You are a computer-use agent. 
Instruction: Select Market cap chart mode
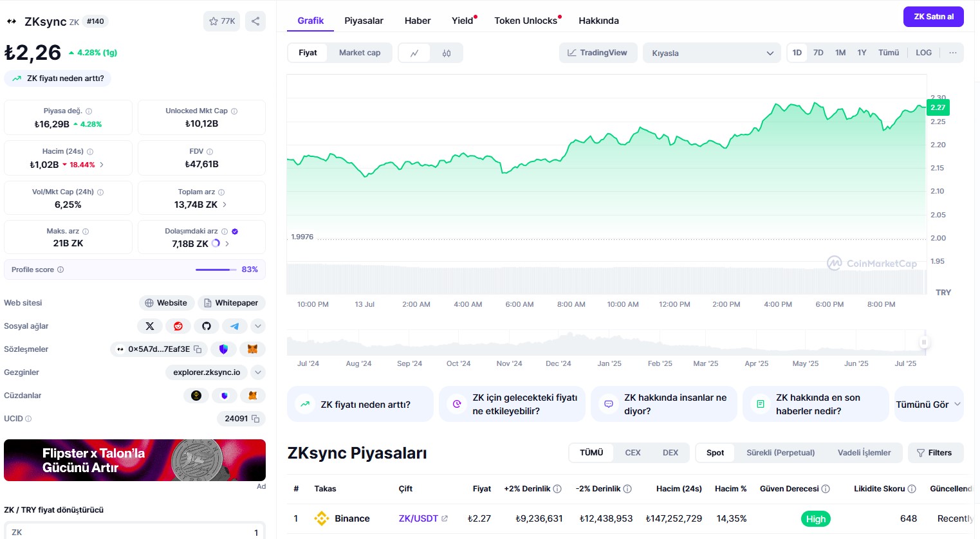(360, 53)
